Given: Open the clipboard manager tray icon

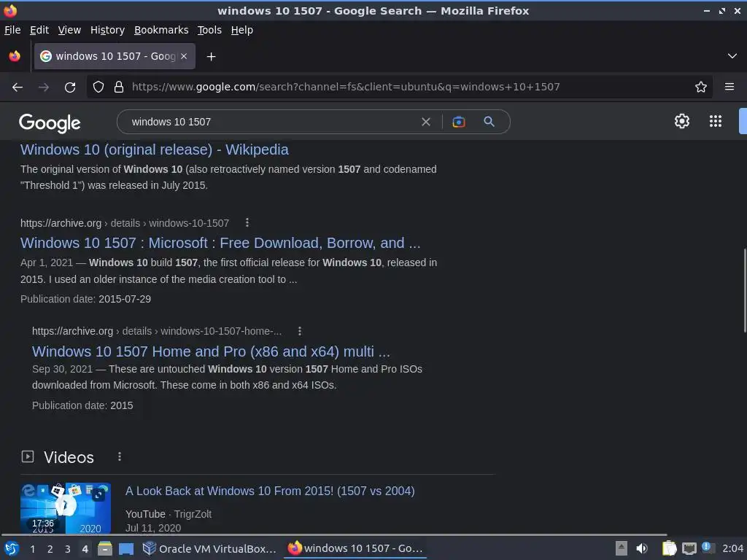Looking at the screenshot, I should tap(669, 548).
